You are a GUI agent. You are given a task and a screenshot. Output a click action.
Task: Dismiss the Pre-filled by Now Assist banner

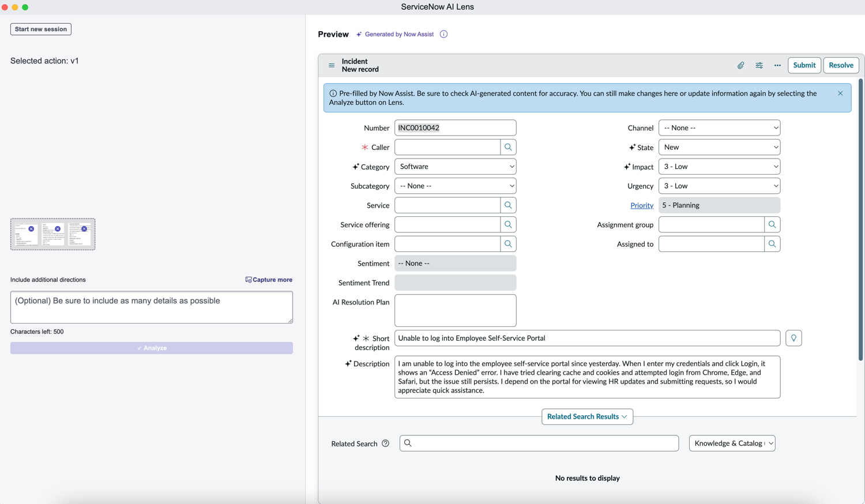pyautogui.click(x=840, y=93)
